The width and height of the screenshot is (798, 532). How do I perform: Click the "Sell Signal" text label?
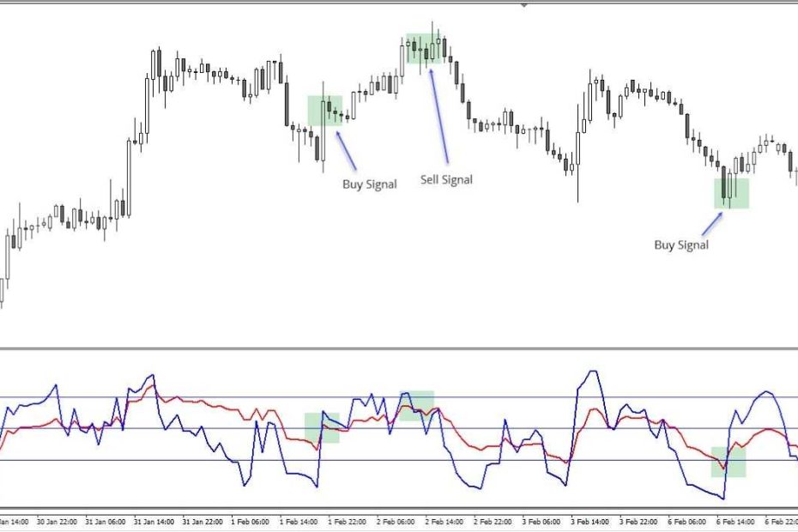(x=446, y=180)
